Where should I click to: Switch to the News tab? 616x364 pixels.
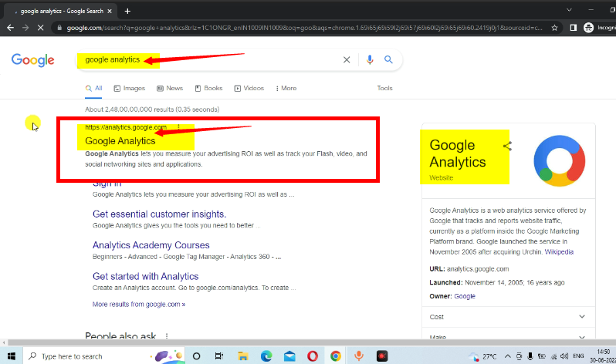pyautogui.click(x=170, y=89)
